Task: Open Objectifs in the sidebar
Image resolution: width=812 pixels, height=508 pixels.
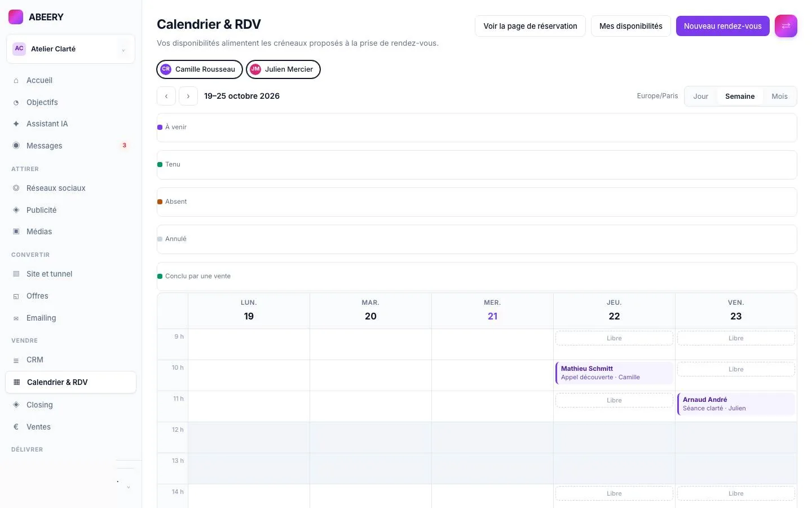Action: coord(70,102)
